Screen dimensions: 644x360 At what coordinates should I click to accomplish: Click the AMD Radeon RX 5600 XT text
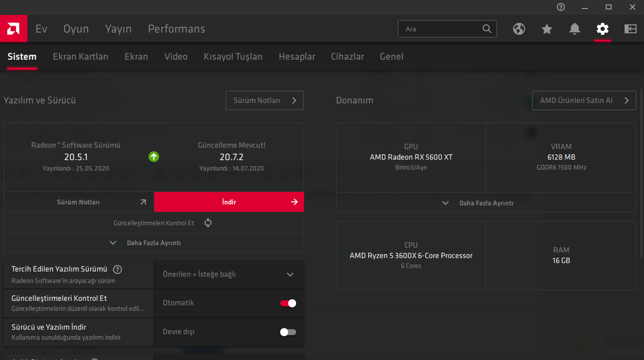tap(411, 157)
